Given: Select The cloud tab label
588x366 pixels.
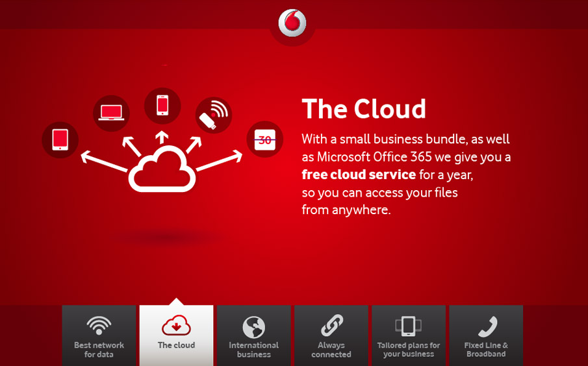Looking at the screenshot, I should [176, 345].
